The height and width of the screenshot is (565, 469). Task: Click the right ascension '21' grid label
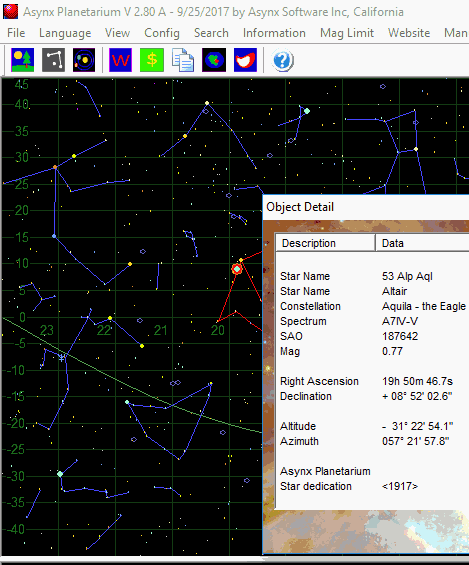(161, 330)
